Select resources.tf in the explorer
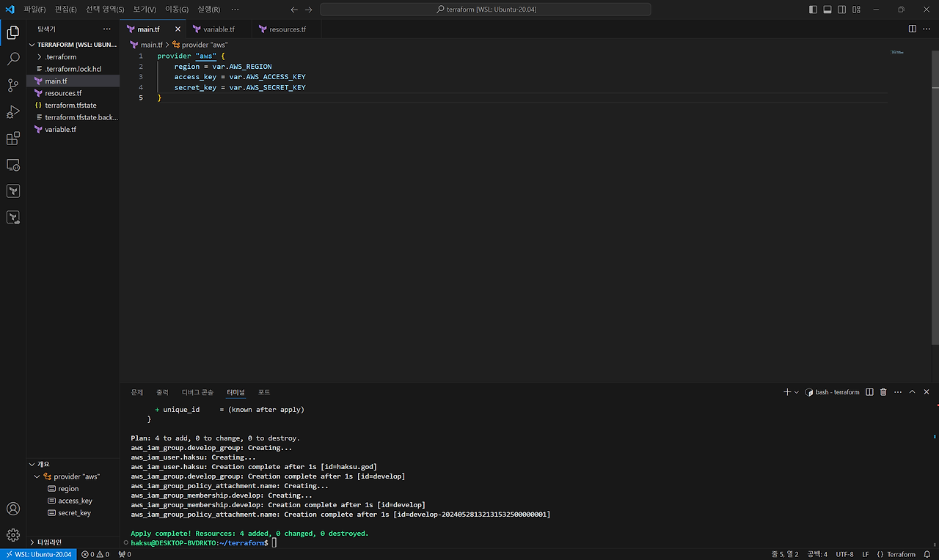This screenshot has height=560, width=939. point(63,93)
